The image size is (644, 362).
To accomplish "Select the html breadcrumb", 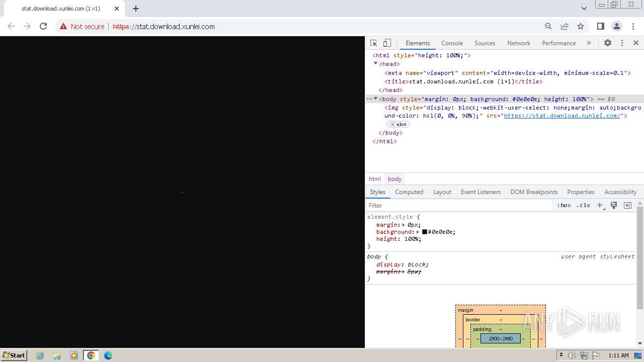I will [x=375, y=179].
